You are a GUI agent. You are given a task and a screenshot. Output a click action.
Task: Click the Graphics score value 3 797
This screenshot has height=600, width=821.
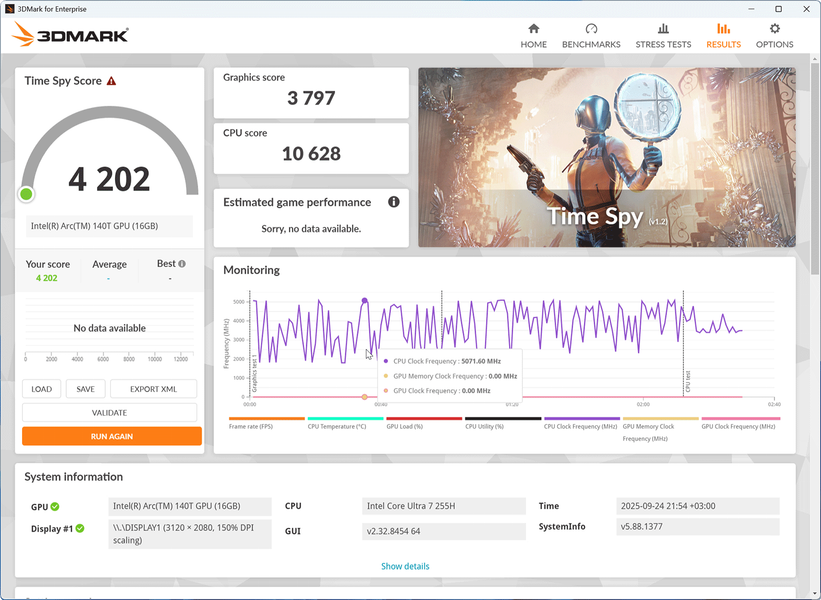pos(311,98)
